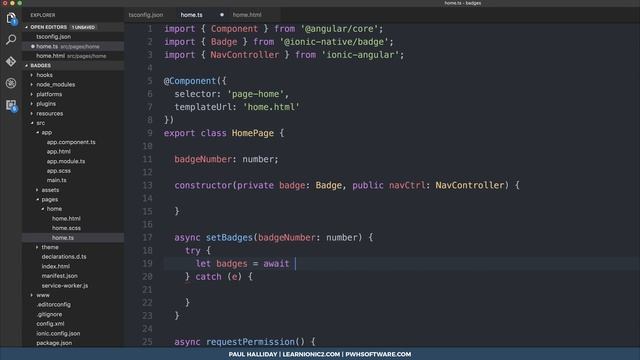
Task: Click the 'HomePage' class name
Action: pyautogui.click(x=253, y=133)
